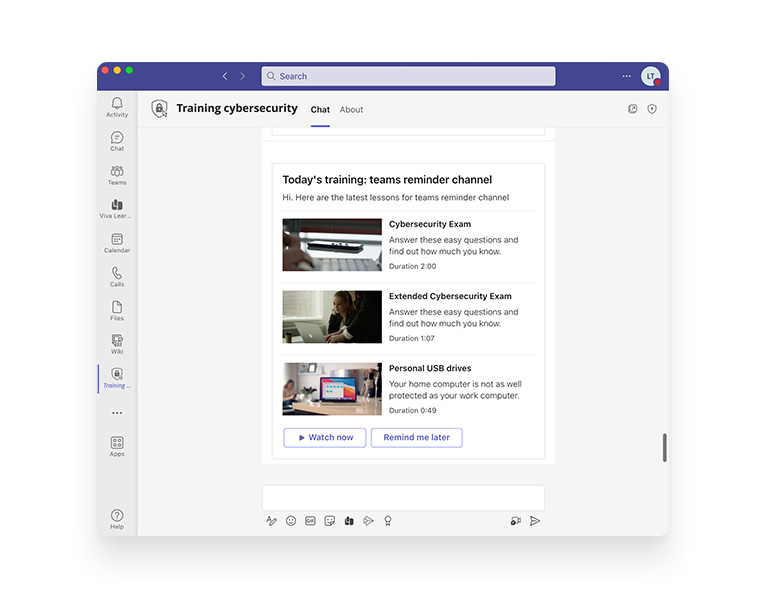768x600 pixels.
Task: Click the chat scrollbar thumb
Action: pos(664,447)
